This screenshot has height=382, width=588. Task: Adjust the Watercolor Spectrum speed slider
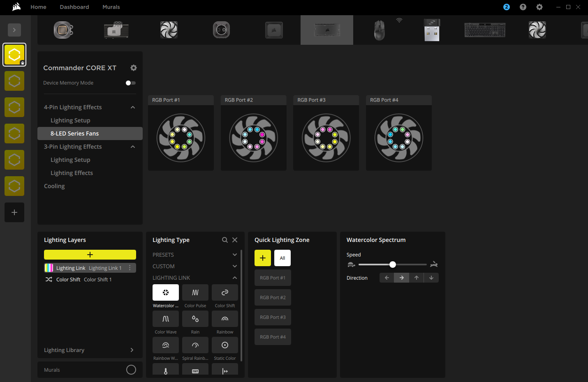(x=392, y=265)
